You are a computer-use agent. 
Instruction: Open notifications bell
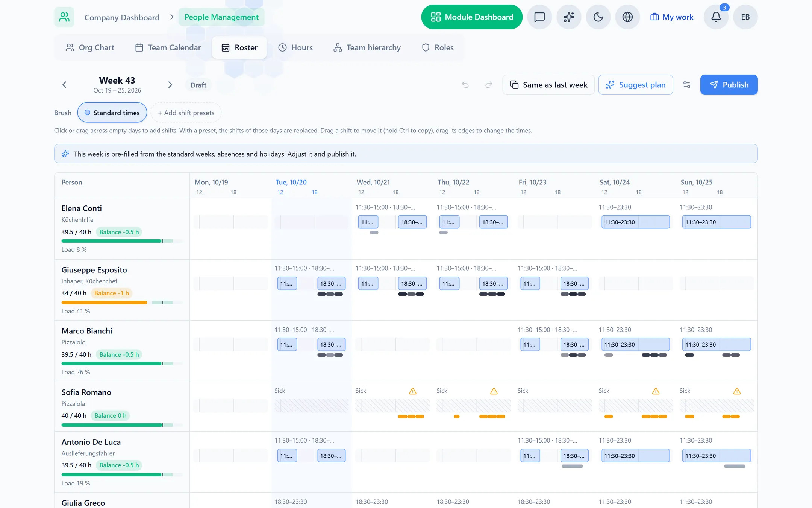(x=716, y=17)
